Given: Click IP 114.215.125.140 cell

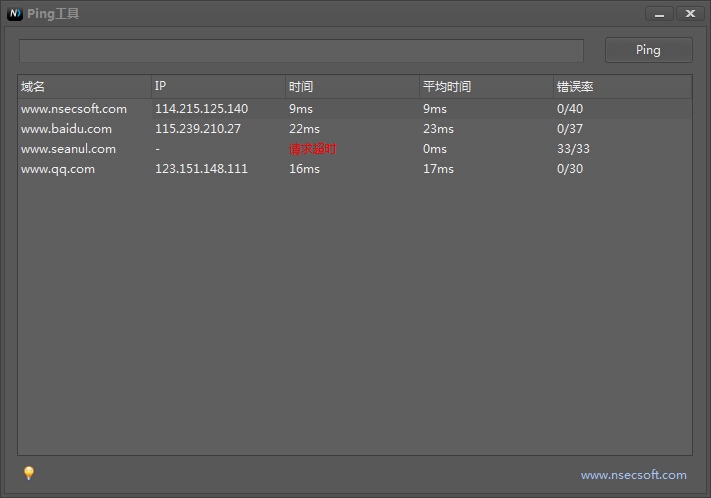Looking at the screenshot, I should click(x=201, y=109).
